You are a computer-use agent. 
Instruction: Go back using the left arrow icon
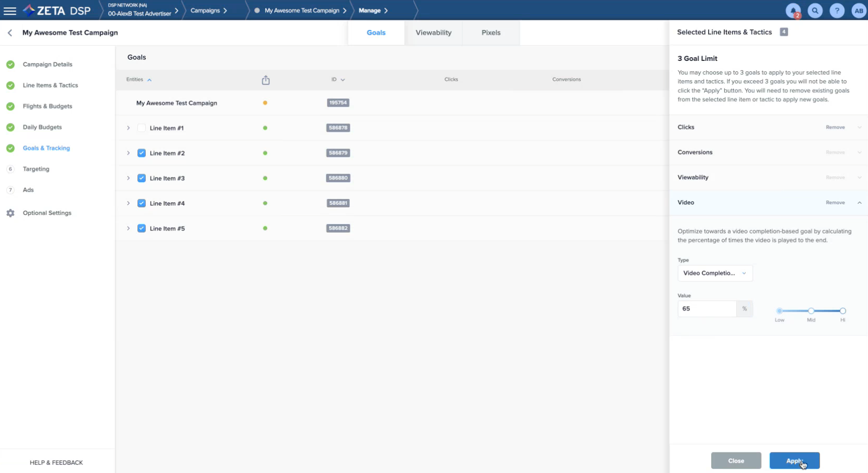tap(10, 33)
